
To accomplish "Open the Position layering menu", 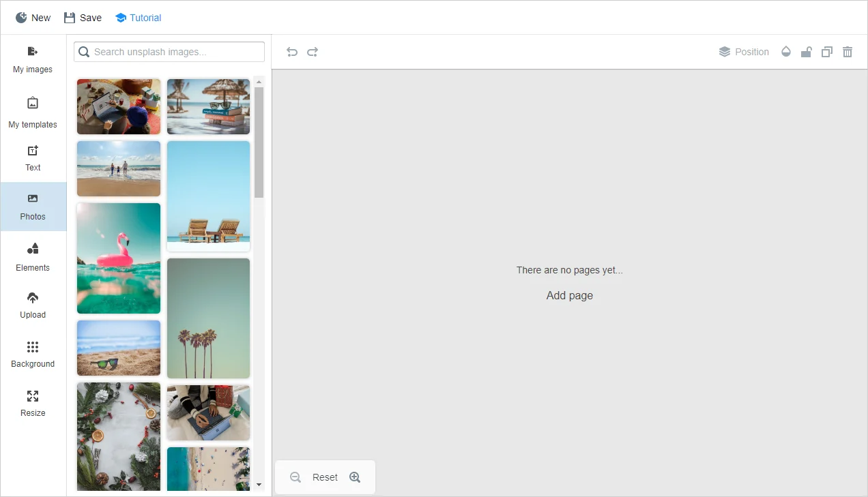I will (744, 52).
